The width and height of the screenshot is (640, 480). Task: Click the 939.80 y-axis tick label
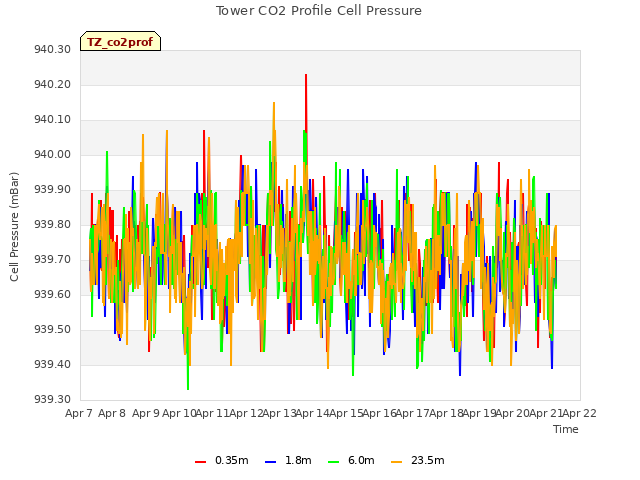[x=52, y=224]
